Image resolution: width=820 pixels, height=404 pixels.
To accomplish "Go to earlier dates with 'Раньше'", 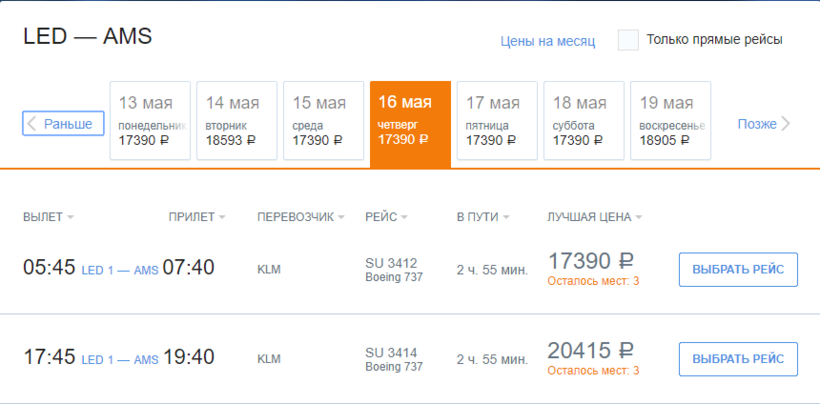I will point(63,123).
